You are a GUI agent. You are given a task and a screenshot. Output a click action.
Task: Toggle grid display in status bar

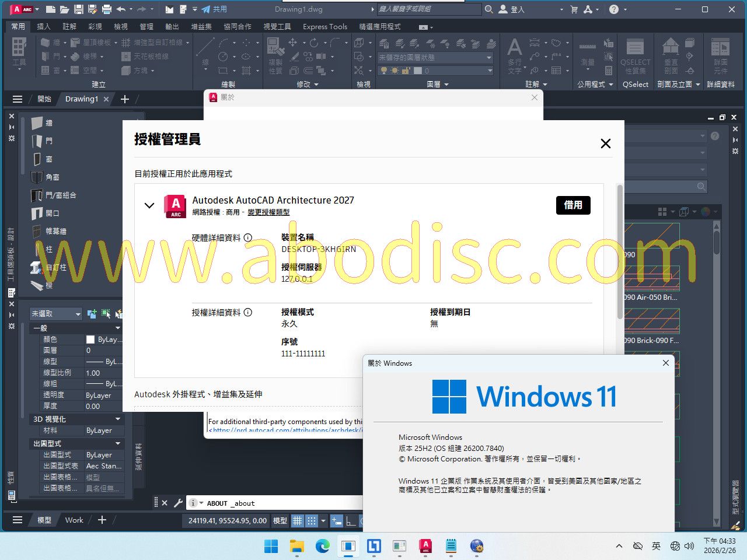tap(297, 520)
